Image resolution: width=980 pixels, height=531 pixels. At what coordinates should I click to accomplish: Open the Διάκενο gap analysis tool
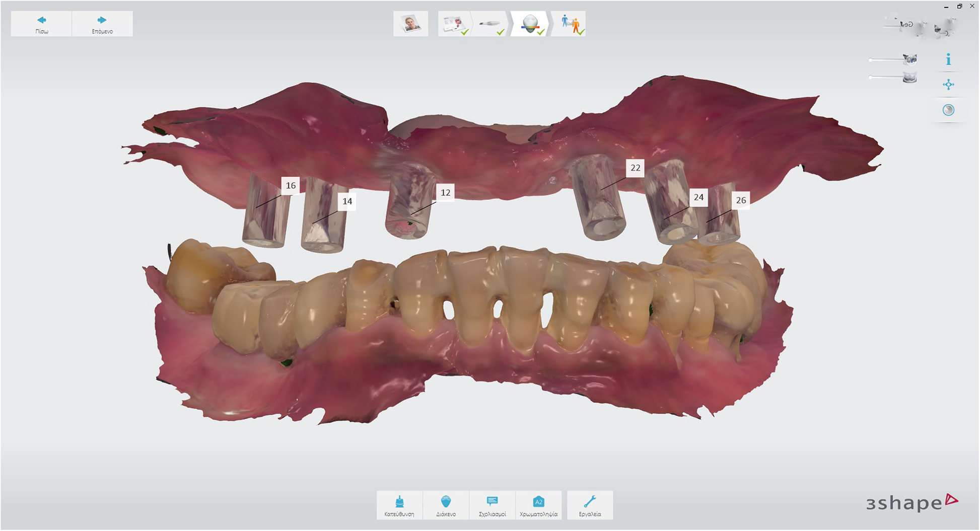(446, 505)
